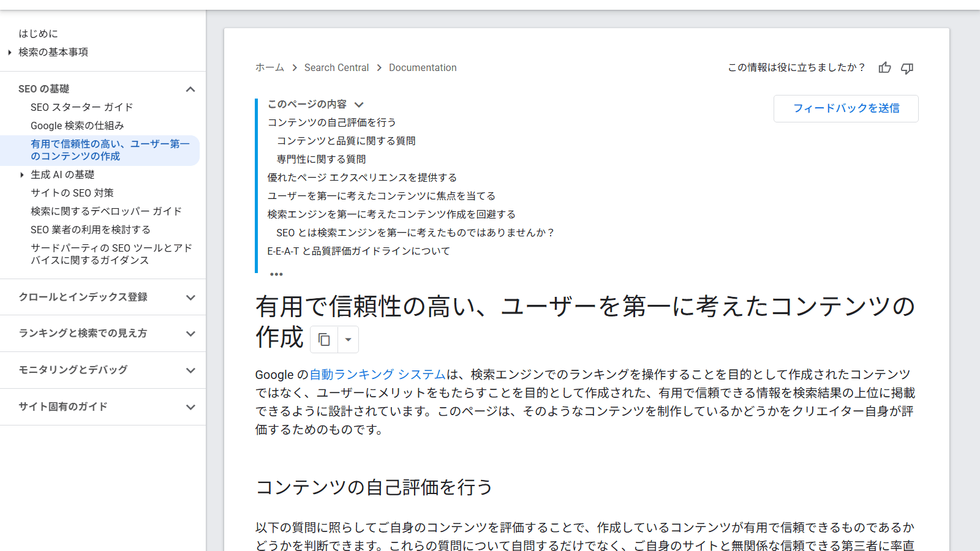Jump to コンテンツと品質に関する質問
The width and height of the screenshot is (980, 551).
[x=346, y=141]
